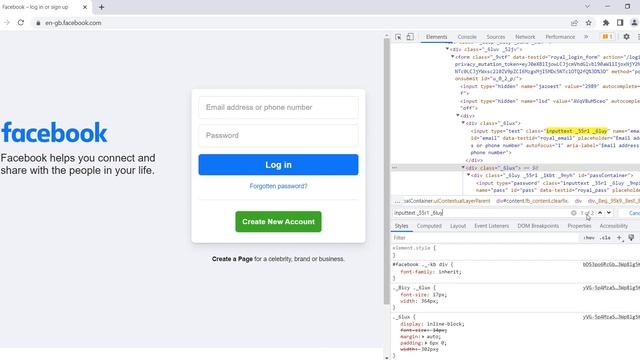This screenshot has height=360, width=640.
Task: Activate the inspect element picker icon
Action: [x=398, y=37]
